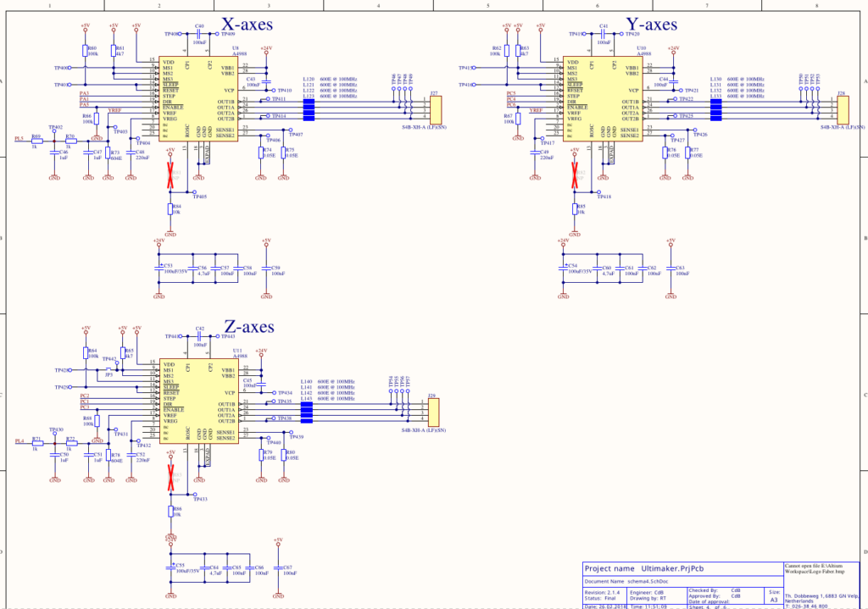Select the U11 A4988 driver chip
This screenshot has height=609, width=868.
[199, 401]
